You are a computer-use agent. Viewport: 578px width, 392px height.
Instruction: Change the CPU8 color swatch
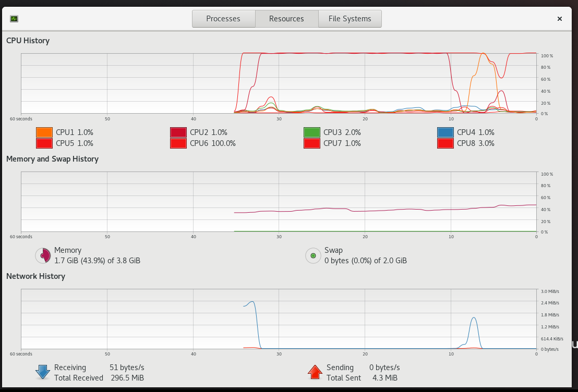click(445, 143)
